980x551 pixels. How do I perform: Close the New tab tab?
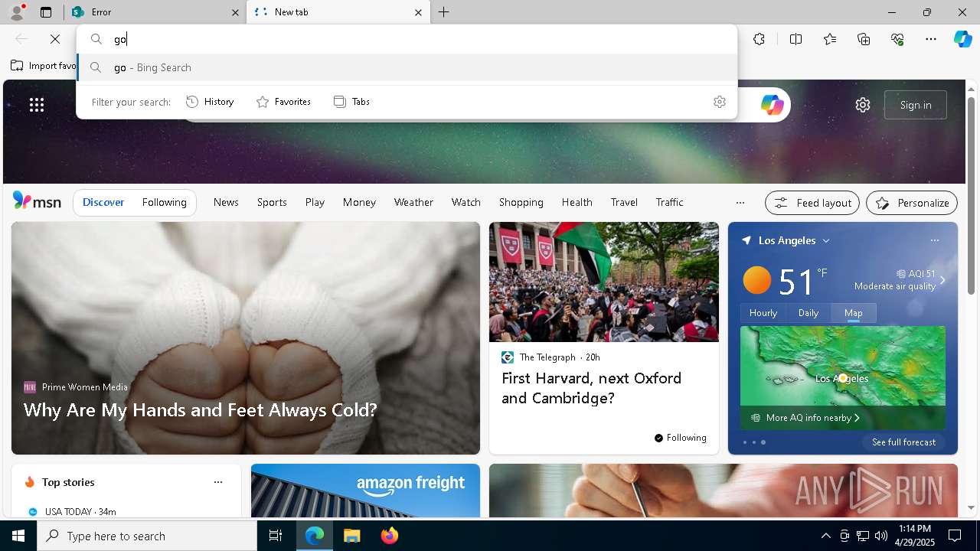(x=418, y=12)
